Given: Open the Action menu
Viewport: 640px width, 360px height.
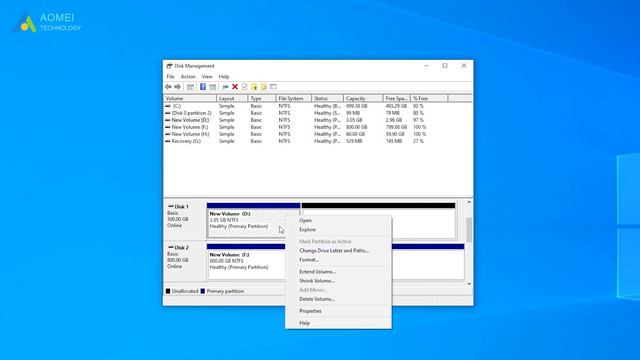Looking at the screenshot, I should click(188, 77).
